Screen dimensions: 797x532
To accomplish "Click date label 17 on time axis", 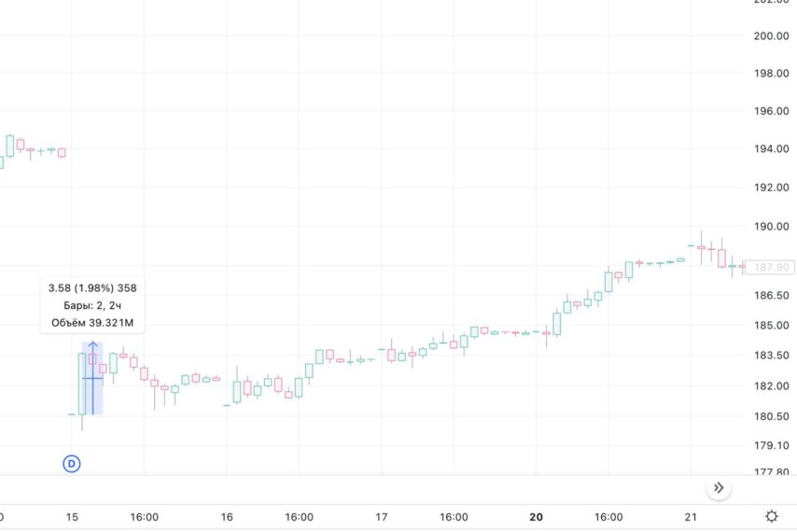I will [x=381, y=517].
